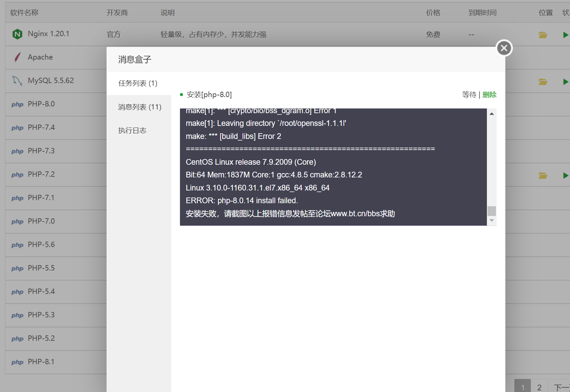Select PHP-7.3 in software list
Screen dimensions: 570x392
(41, 151)
